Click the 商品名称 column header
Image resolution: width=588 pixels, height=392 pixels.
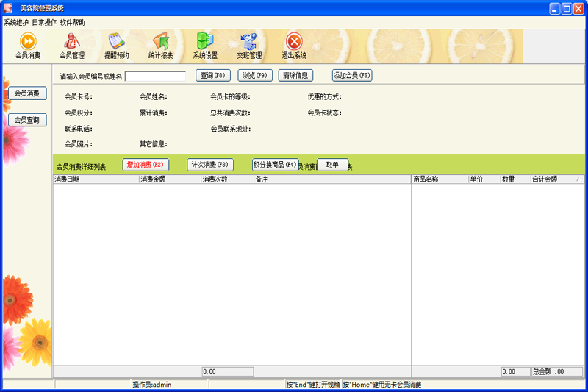pyautogui.click(x=440, y=179)
